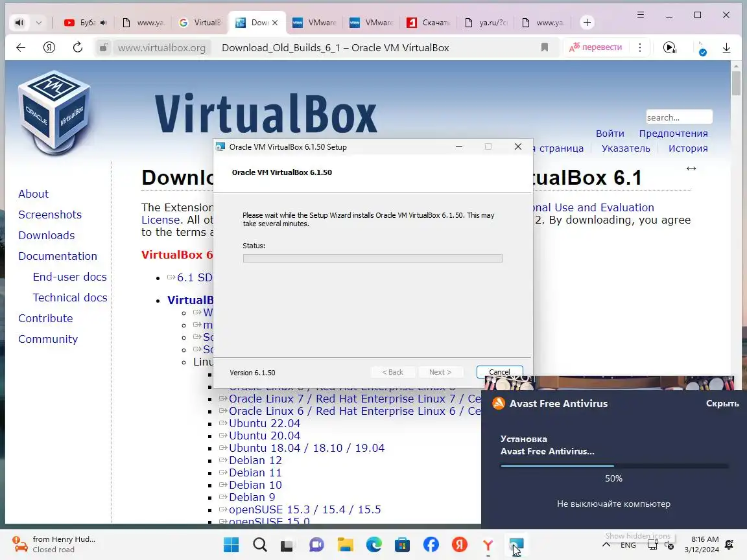Download Ubuntu 18.04 / 18.10 / 19.04 package
Screen dimensions: 747x560
pos(306,448)
